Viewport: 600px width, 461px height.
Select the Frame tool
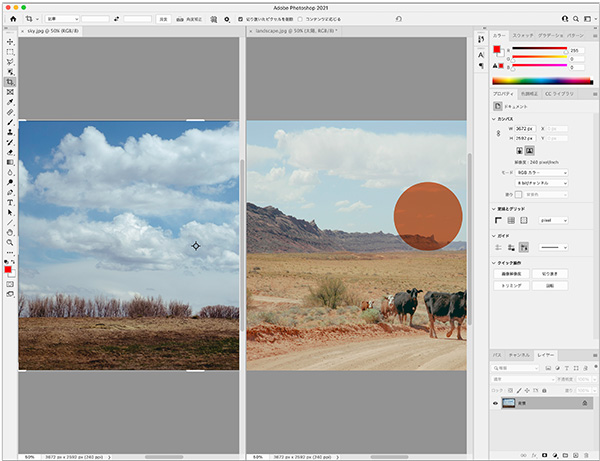pos(10,92)
